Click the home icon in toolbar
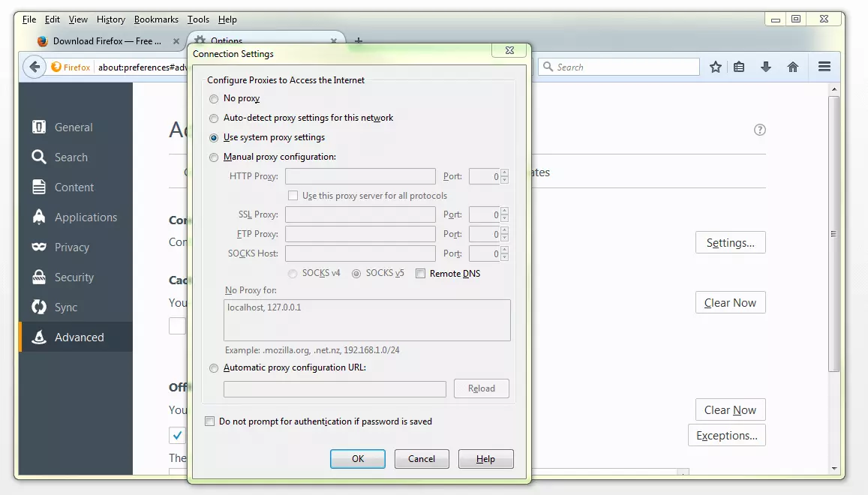This screenshot has height=495, width=868. pos(793,67)
